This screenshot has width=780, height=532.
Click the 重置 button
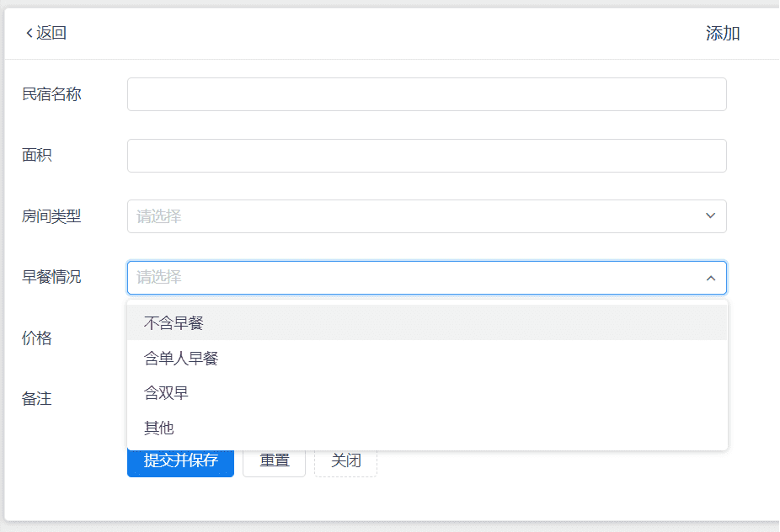click(x=274, y=460)
